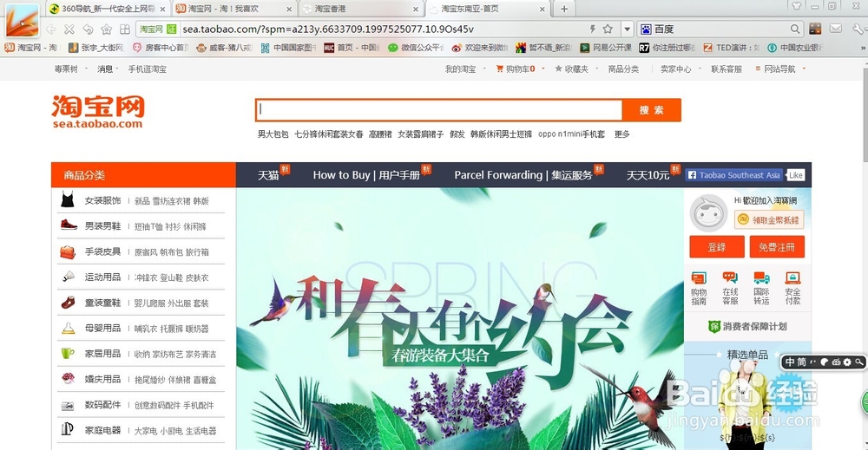Screen dimensions: 868x450
Task: Open the 男装男鞋 category with sneaker icon
Action: click(x=102, y=226)
